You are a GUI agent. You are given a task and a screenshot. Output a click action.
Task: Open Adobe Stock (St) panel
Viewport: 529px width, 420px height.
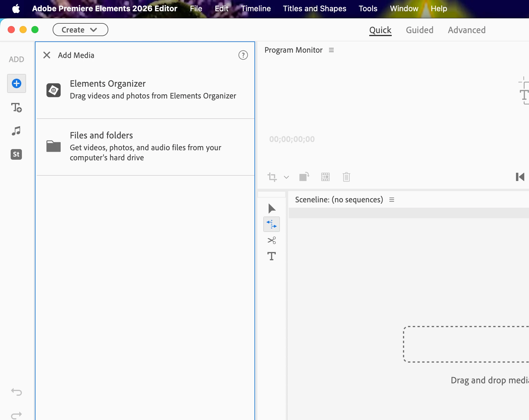(x=16, y=154)
